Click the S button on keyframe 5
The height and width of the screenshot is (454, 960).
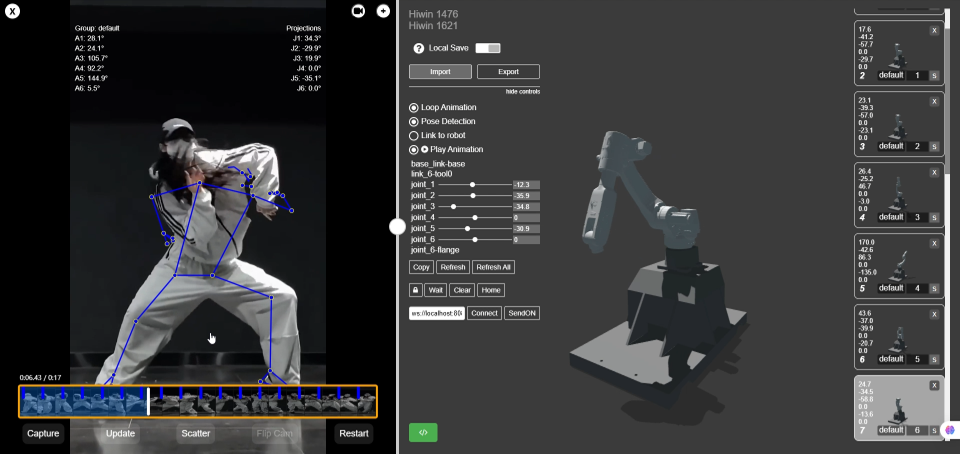pos(934,288)
